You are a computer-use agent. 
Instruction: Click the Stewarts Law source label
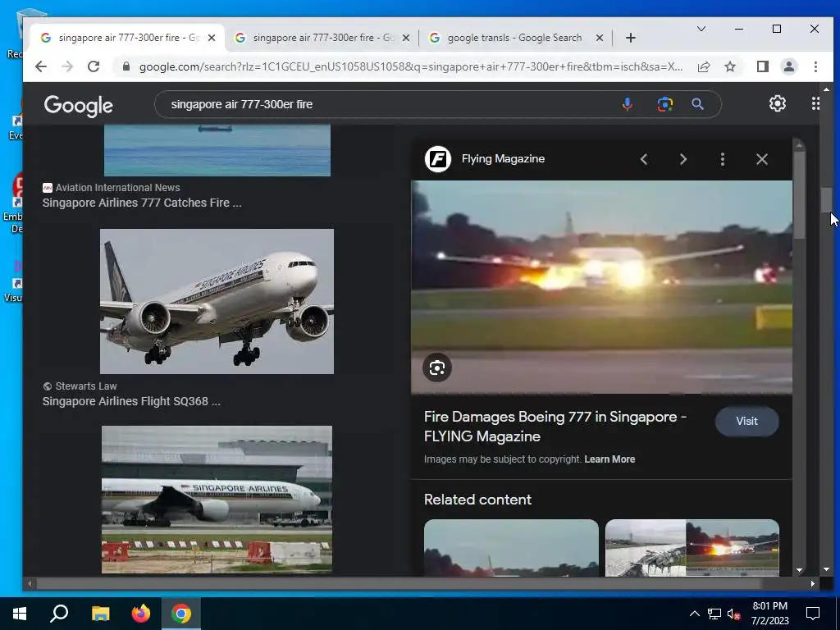(85, 386)
